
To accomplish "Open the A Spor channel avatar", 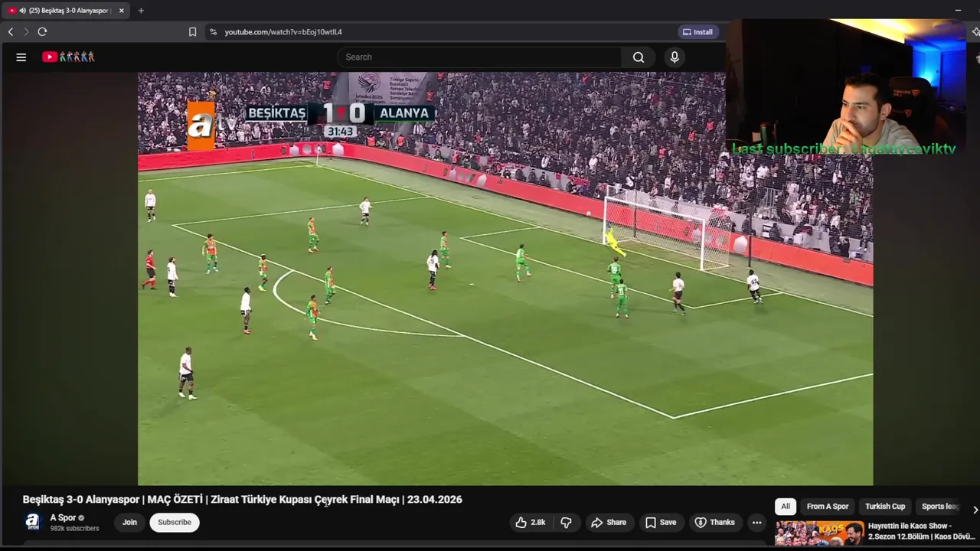I will (x=32, y=522).
